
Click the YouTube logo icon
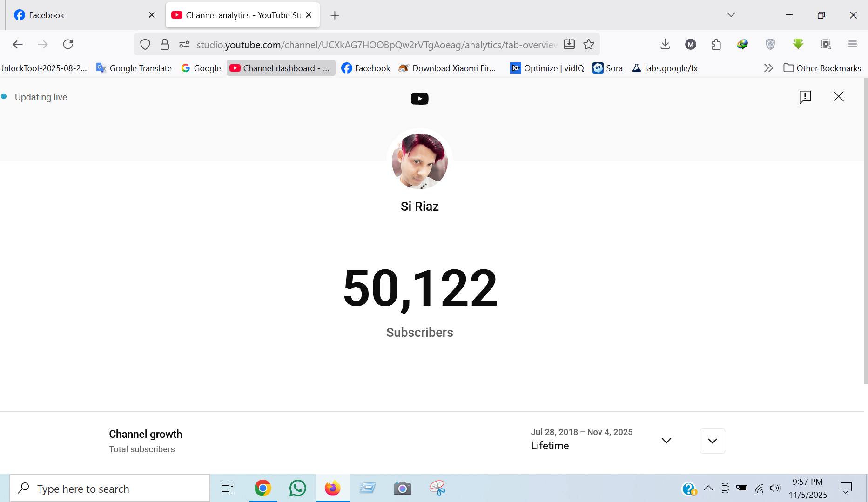[419, 99]
